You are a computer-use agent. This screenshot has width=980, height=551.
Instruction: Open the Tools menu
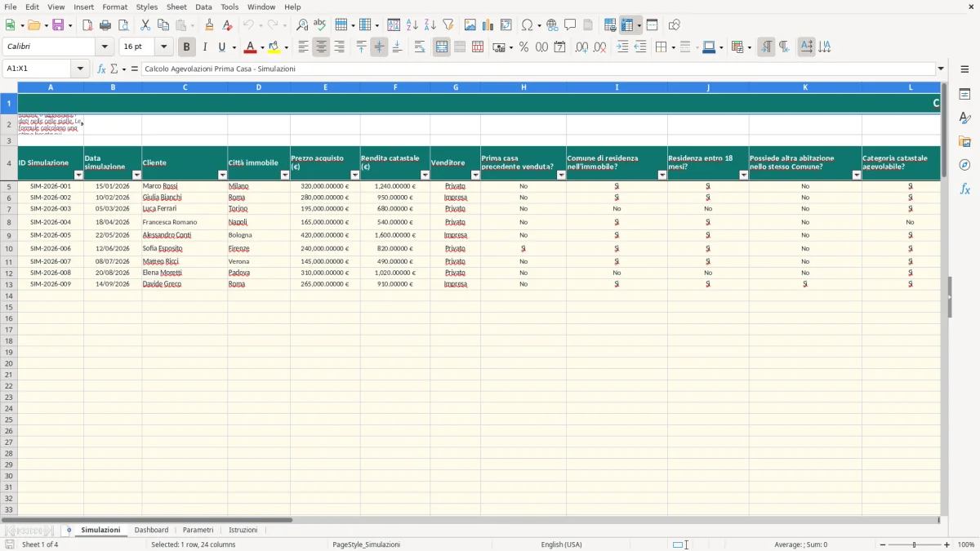[x=229, y=7]
